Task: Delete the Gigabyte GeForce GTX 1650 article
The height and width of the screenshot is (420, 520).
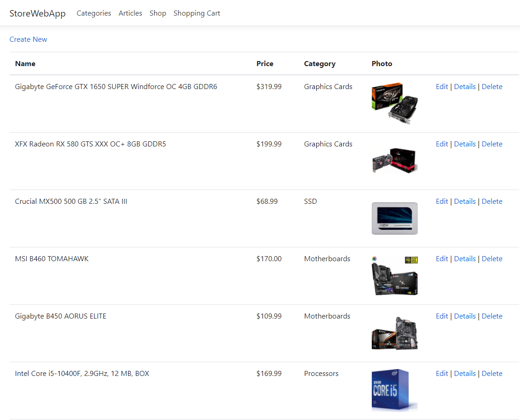Action: 492,87
